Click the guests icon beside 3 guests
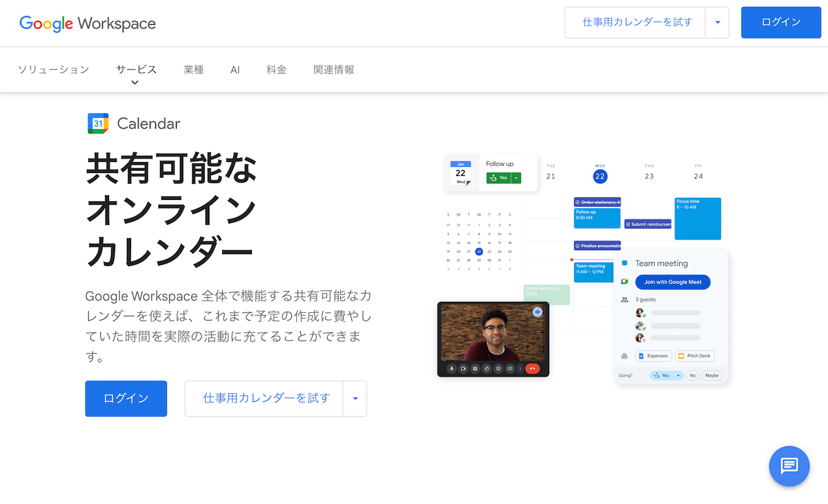The image size is (828, 504). coord(624,300)
